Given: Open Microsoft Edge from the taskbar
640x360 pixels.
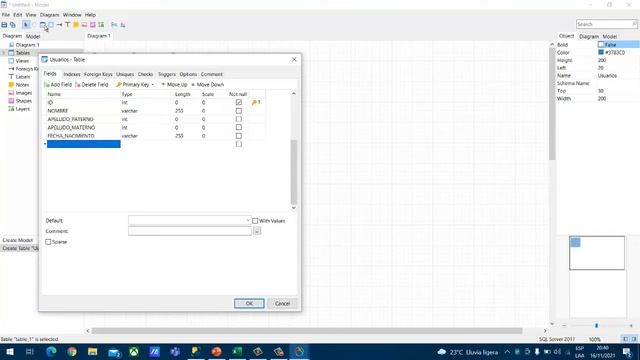Looking at the screenshot, I should [x=51, y=351].
